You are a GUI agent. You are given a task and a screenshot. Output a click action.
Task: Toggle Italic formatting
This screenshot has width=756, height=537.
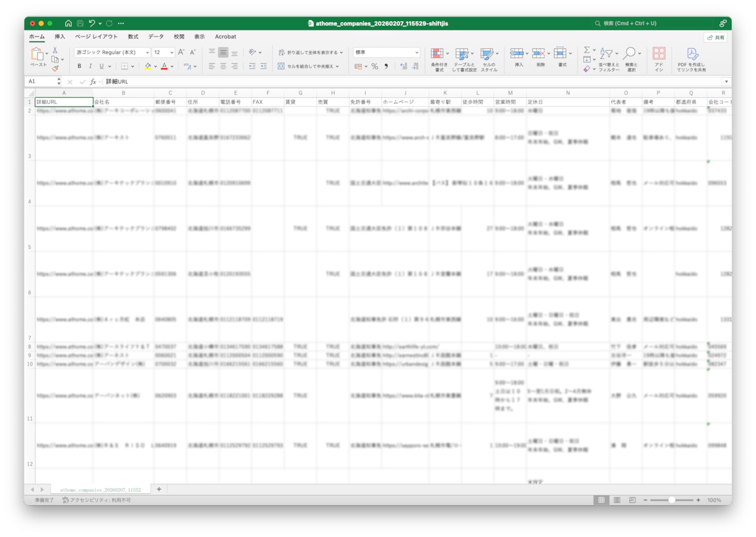pos(90,66)
